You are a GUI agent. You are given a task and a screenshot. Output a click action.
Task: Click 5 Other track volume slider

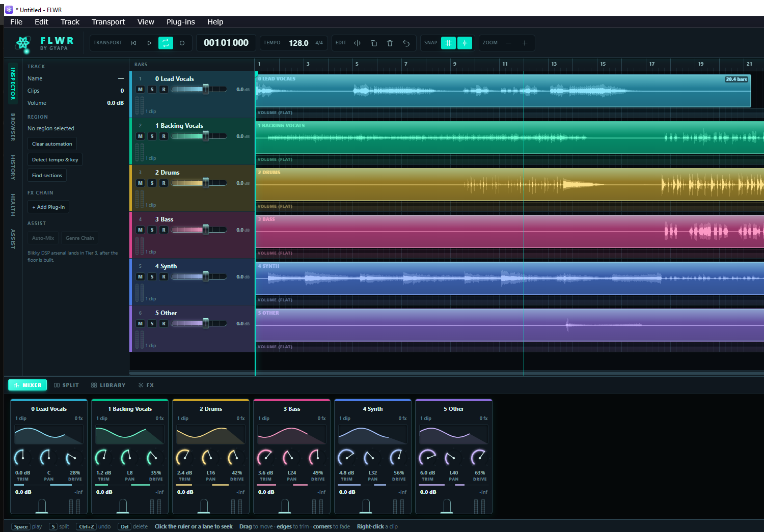(x=199, y=324)
